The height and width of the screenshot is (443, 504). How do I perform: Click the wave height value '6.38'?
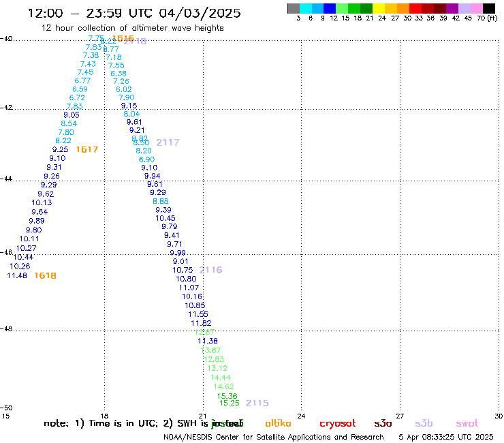[119, 74]
